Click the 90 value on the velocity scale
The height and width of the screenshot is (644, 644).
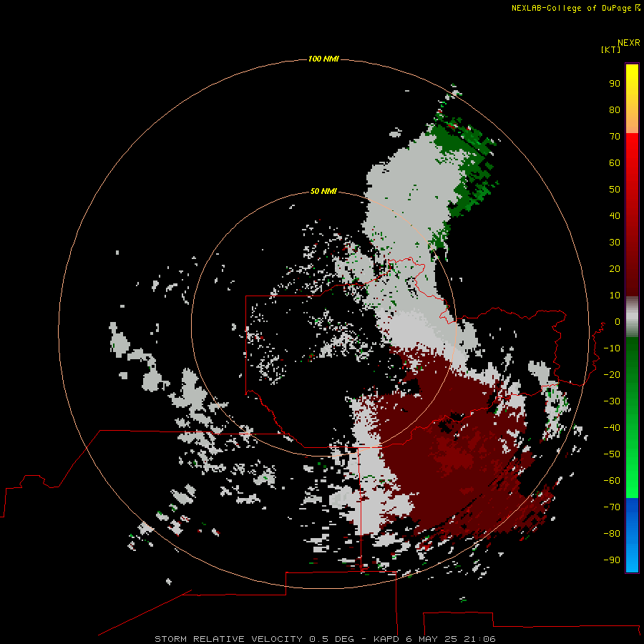coord(615,84)
